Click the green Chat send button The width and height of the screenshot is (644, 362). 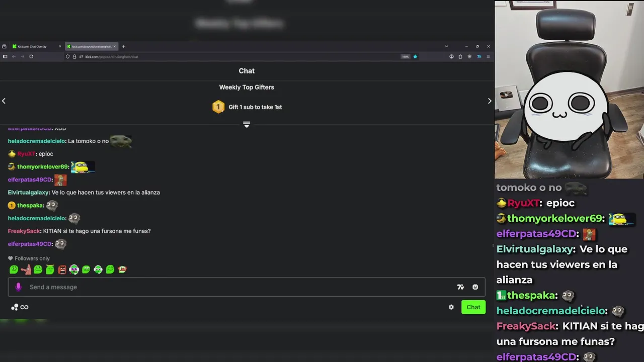473,307
